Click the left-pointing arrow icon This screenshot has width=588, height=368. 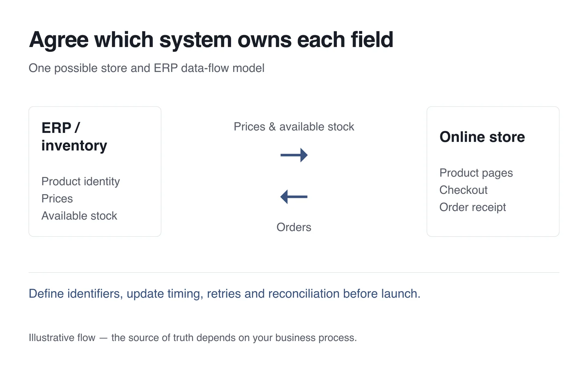(x=294, y=197)
